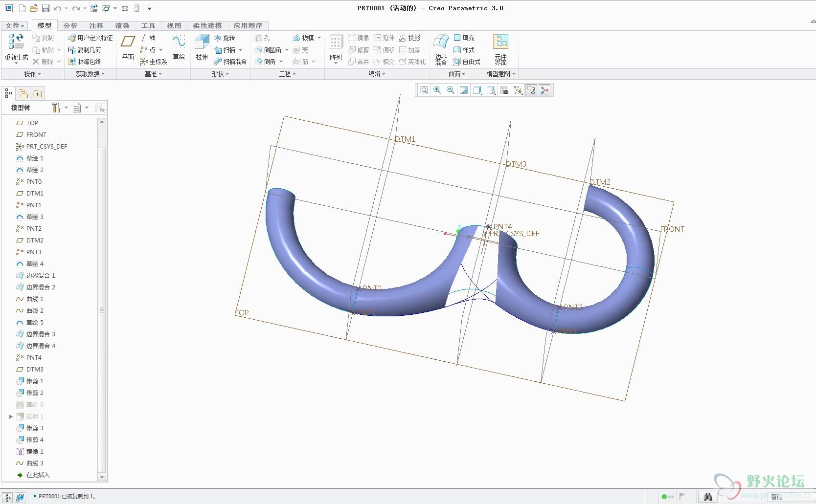Image resolution: width=816 pixels, height=504 pixels.
Task: Switch to the layer/folder tree icon
Action: click(23, 93)
